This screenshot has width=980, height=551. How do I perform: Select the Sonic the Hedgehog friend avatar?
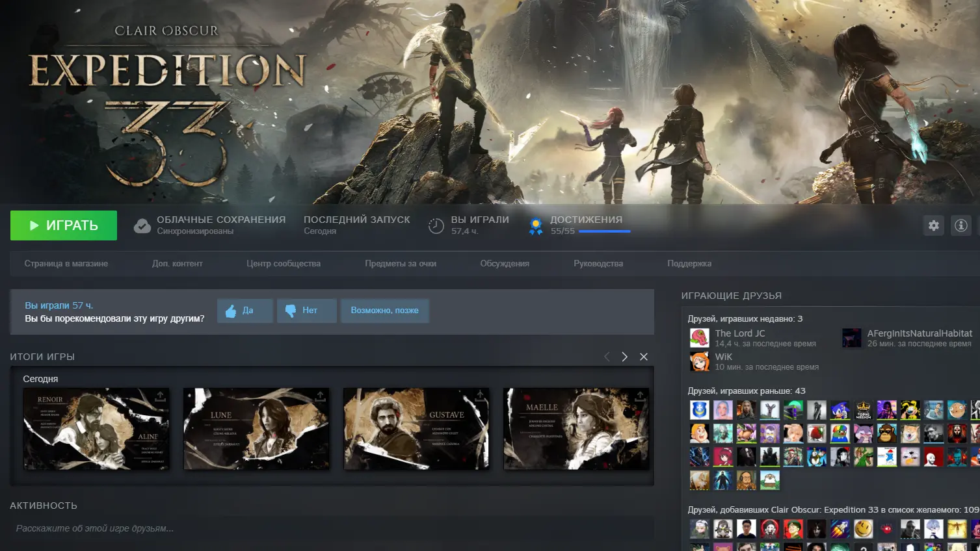point(840,410)
